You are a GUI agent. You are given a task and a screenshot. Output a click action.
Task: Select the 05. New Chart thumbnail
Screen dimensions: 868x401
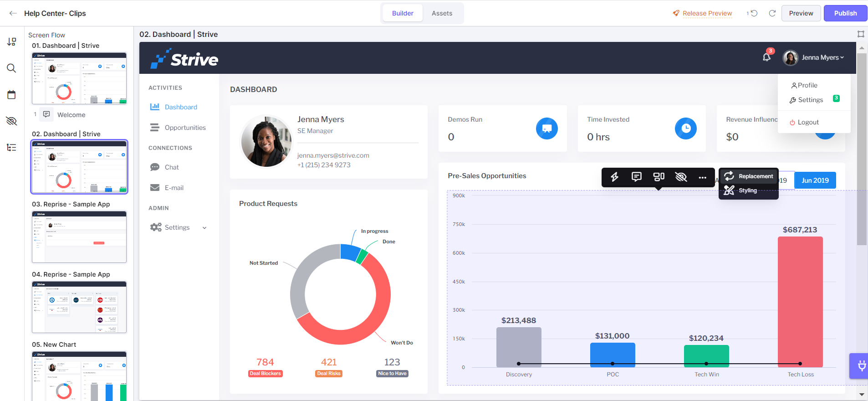pos(79,376)
